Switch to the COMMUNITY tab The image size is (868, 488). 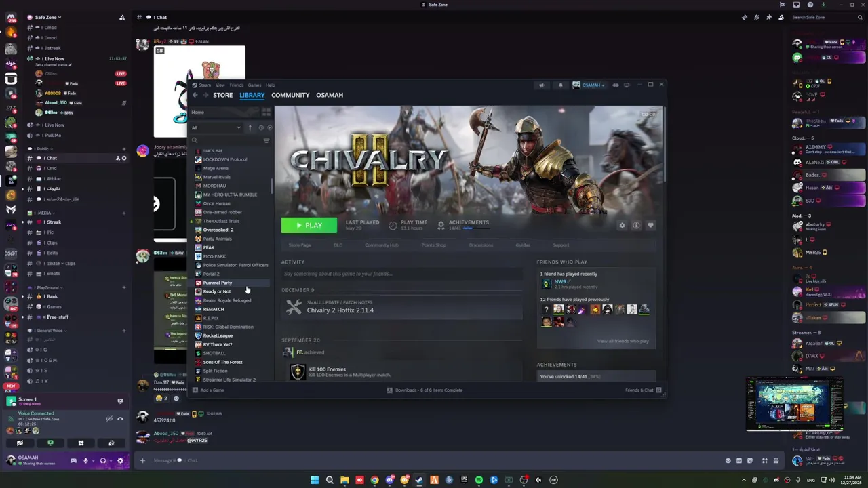point(290,95)
